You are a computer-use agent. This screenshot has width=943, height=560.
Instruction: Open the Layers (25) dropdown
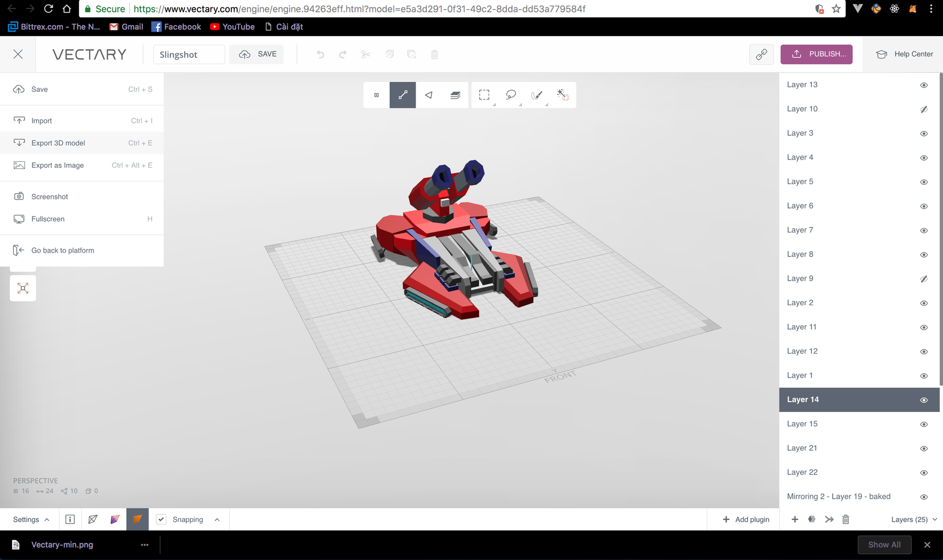pos(912,519)
